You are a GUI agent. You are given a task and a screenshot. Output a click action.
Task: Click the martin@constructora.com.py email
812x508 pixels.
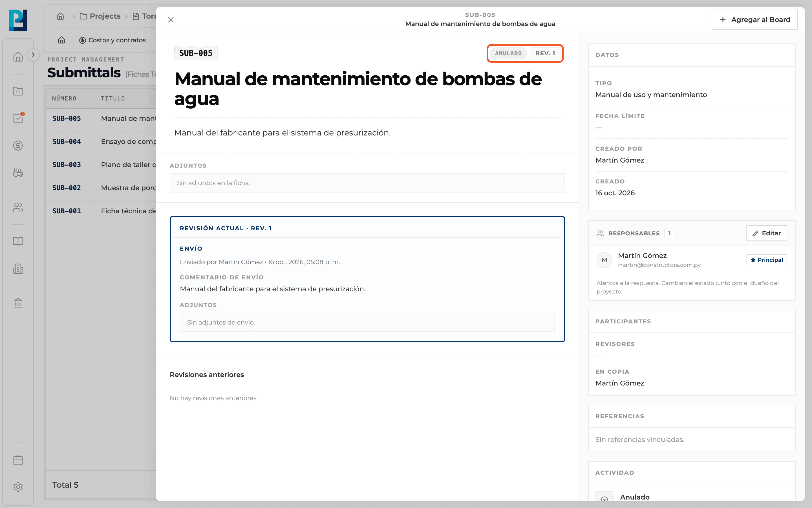click(659, 265)
